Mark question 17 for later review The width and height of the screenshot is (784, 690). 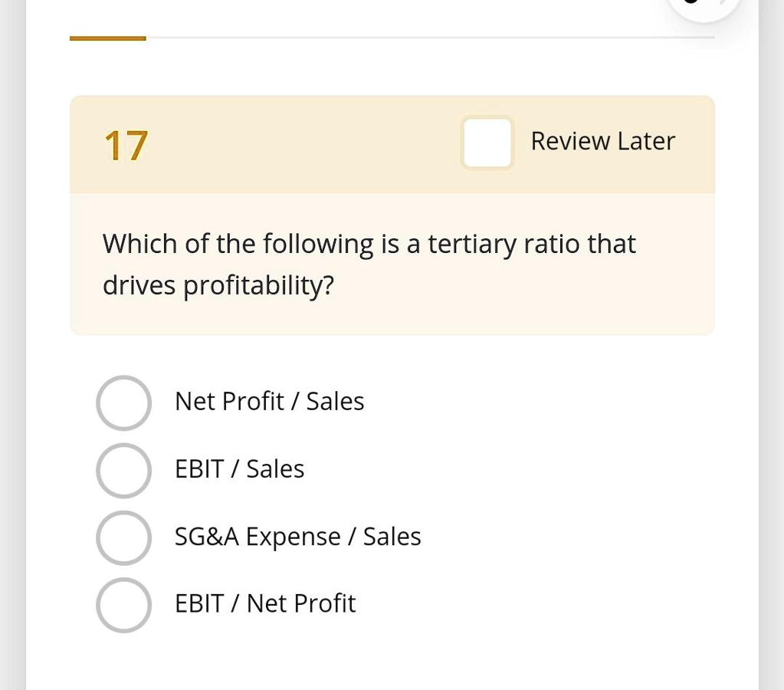(x=487, y=143)
